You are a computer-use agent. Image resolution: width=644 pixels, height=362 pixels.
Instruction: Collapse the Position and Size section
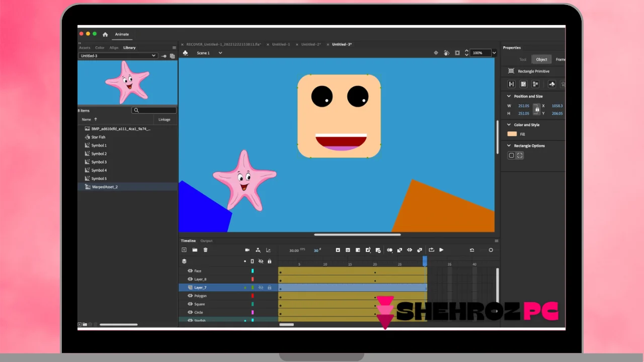coord(509,96)
